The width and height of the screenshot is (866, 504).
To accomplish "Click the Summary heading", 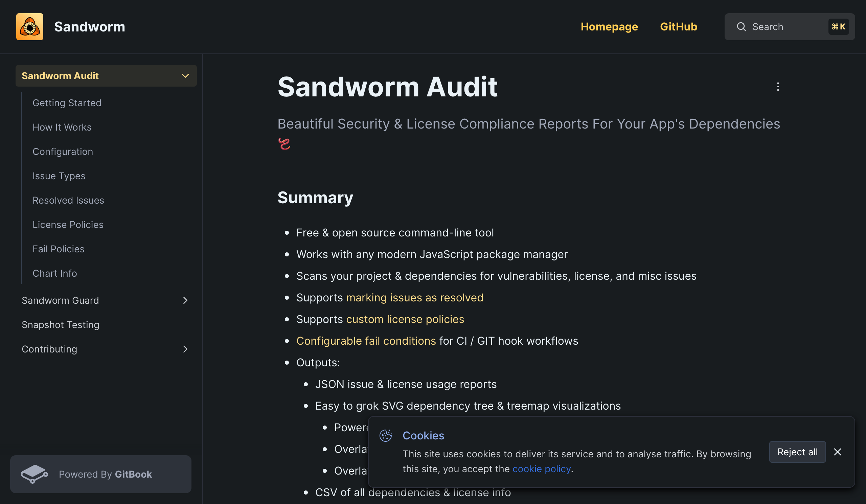I will pos(315,198).
